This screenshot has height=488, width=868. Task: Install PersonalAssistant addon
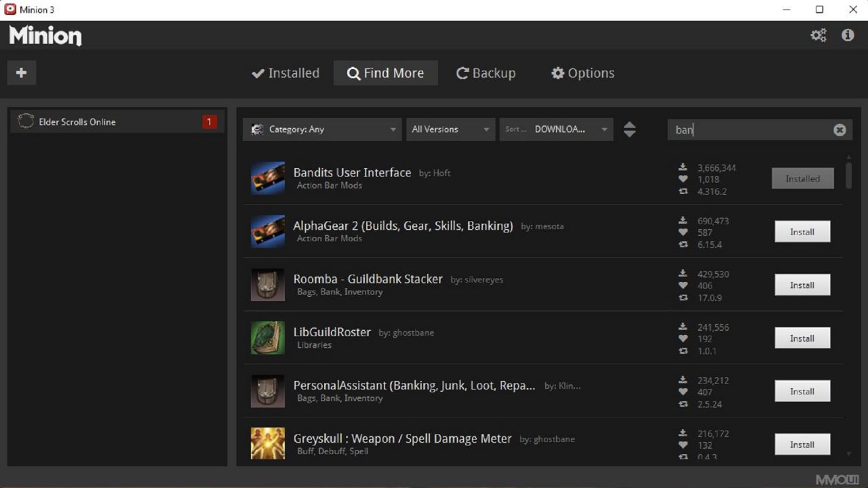tap(802, 391)
